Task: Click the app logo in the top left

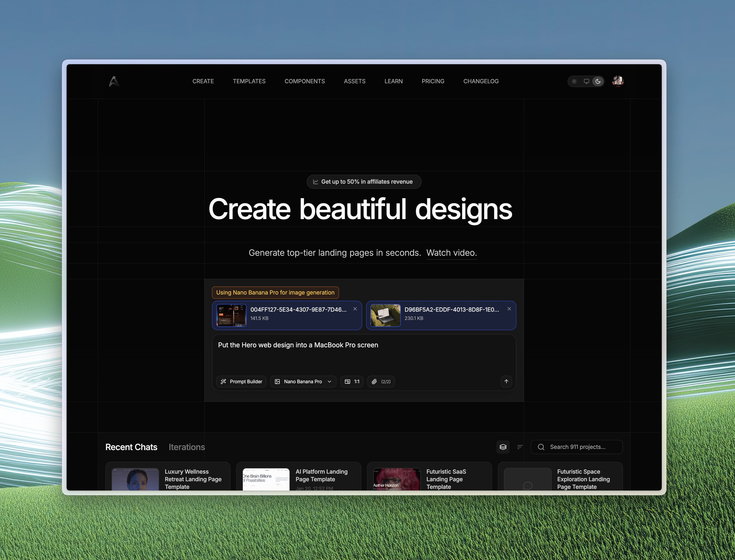Action: point(114,81)
